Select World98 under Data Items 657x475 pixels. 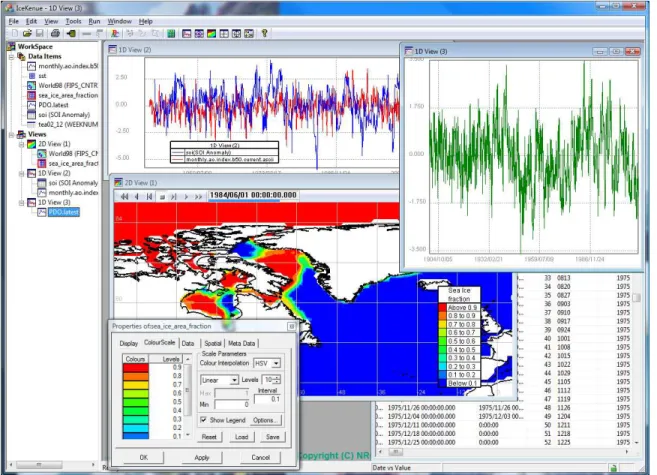point(68,85)
